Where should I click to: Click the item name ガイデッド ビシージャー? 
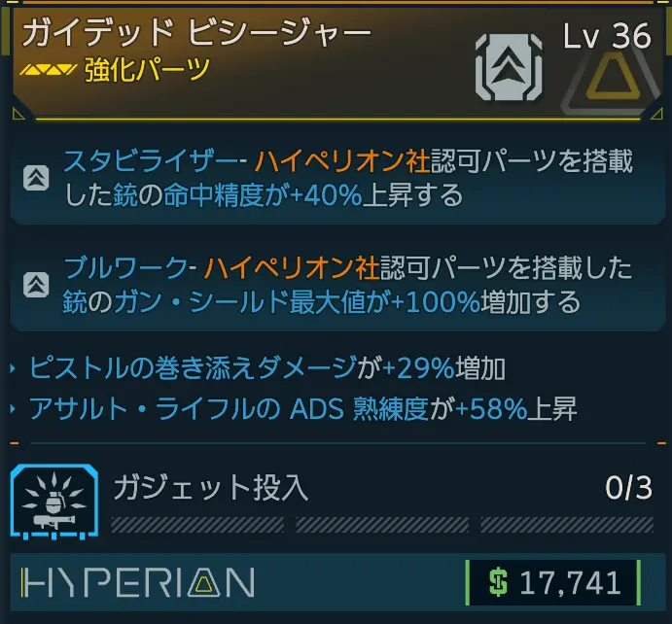coord(196,32)
